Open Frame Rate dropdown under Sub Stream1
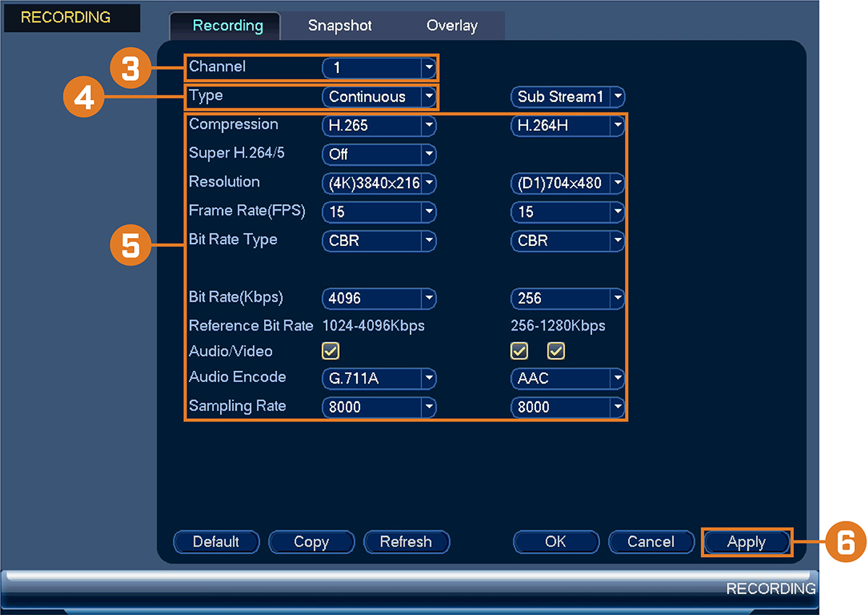The width and height of the screenshot is (868, 615). (568, 212)
